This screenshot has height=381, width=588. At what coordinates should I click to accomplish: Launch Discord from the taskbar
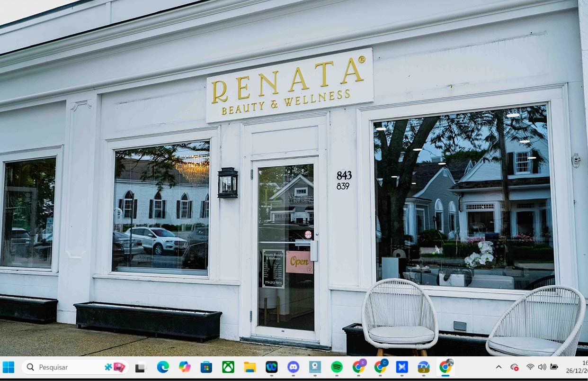click(293, 367)
